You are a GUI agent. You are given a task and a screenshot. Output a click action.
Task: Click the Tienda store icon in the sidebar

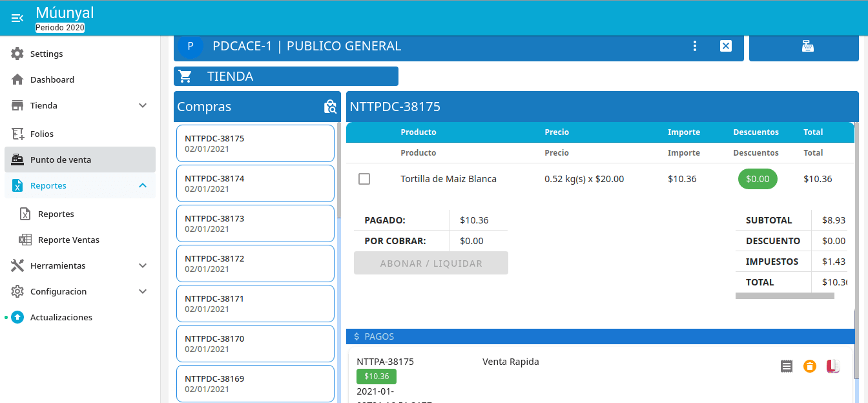tap(17, 105)
